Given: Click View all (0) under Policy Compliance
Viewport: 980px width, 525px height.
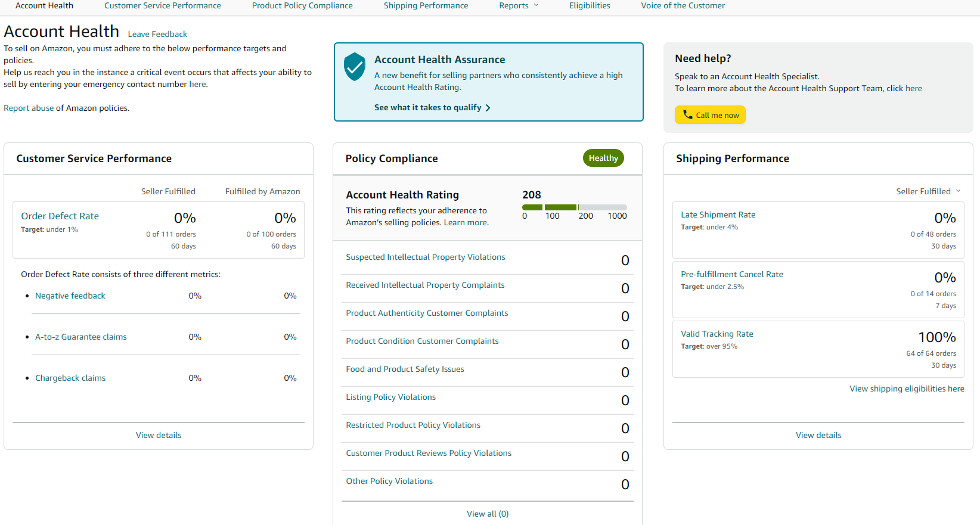Looking at the screenshot, I should coord(488,514).
